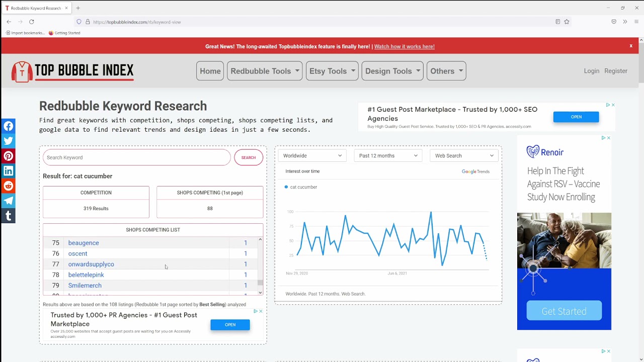Open Pocket save icon in toolbar

614,22
